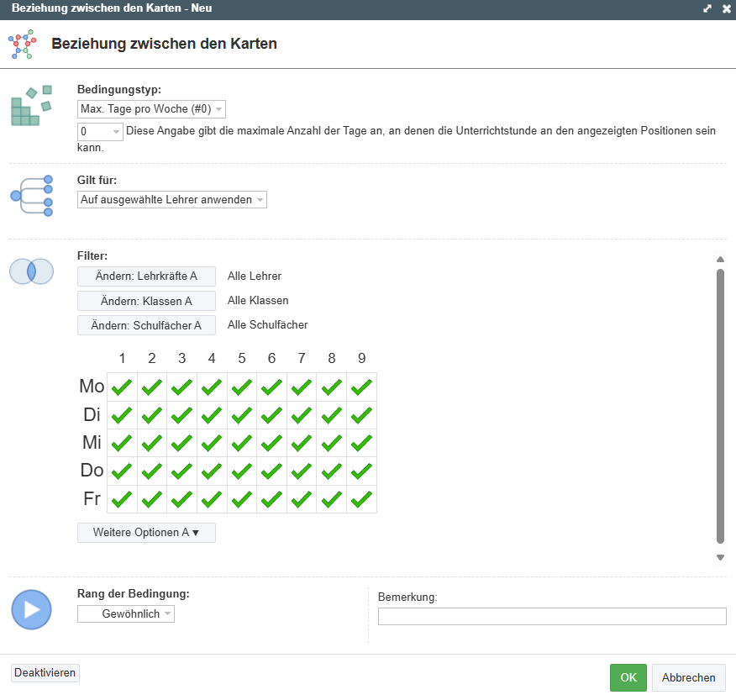
Task: Toggle the Fr period 1 checkmark
Action: tap(122, 499)
